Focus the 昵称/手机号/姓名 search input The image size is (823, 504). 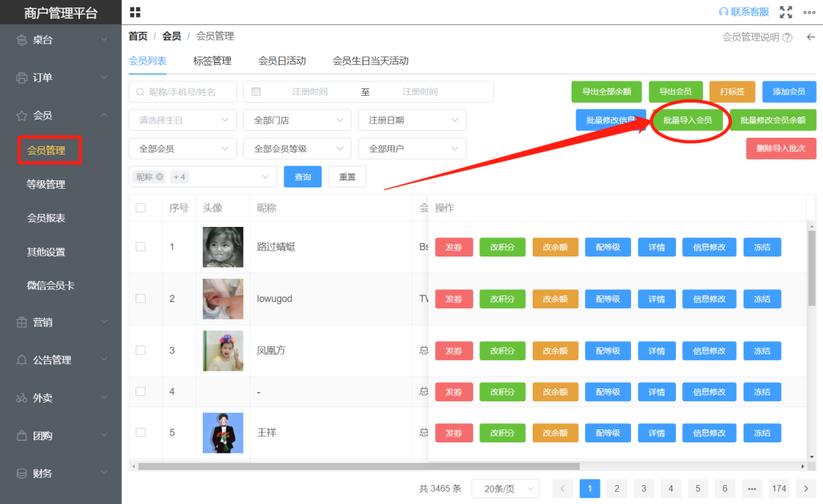click(x=183, y=92)
